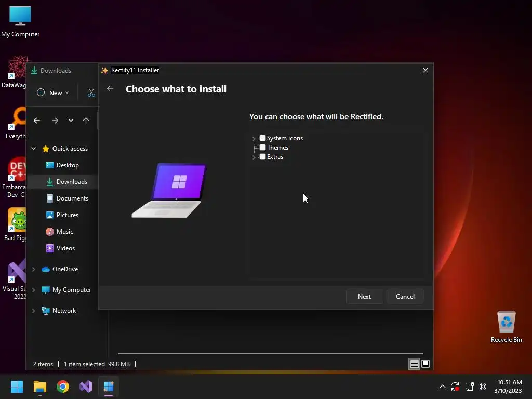Open network settings tray icon

coord(469,387)
